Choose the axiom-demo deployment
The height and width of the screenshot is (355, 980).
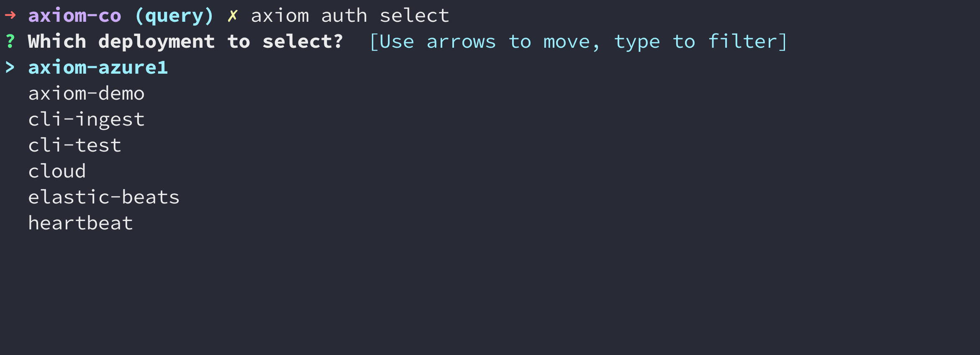pos(86,93)
